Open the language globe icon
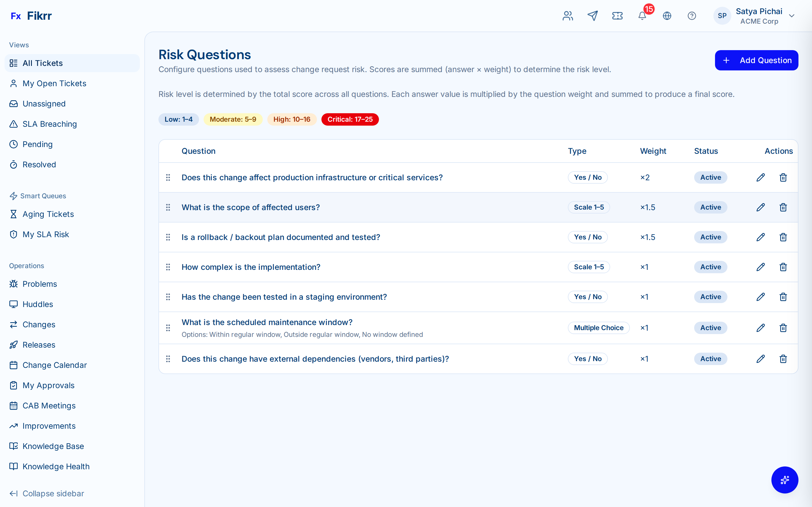 tap(667, 15)
